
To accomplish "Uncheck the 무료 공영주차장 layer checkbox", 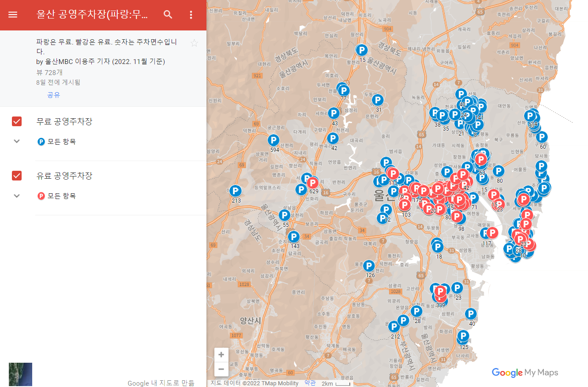I will pyautogui.click(x=17, y=121).
